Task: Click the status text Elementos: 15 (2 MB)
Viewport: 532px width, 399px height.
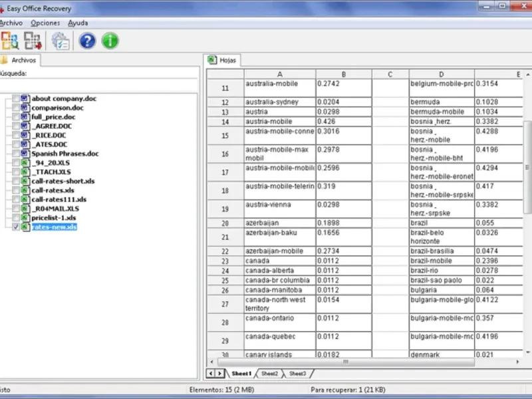Action: click(x=221, y=390)
